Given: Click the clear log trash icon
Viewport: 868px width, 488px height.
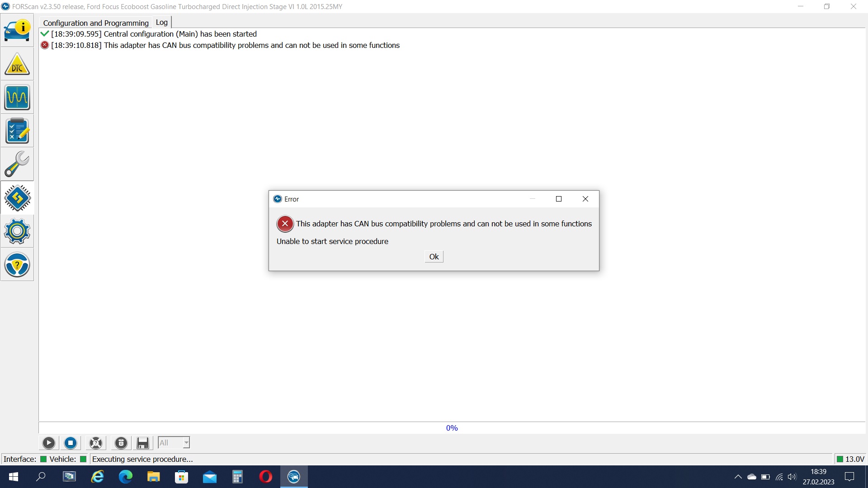Looking at the screenshot, I should point(121,443).
